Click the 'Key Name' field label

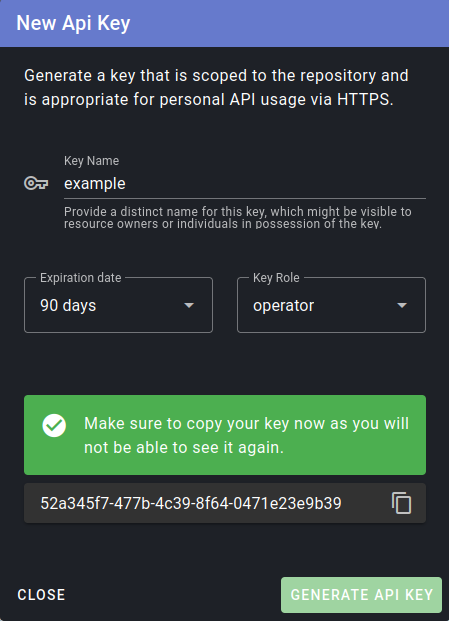pyautogui.click(x=91, y=161)
